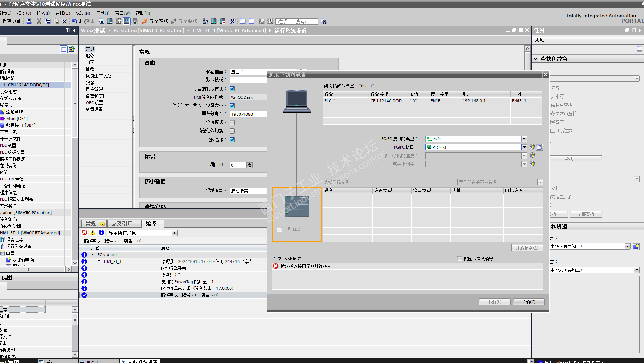The width and height of the screenshot is (644, 363).
Task: Open the upper 中华人民共和国 language dropdown
Action: [627, 246]
